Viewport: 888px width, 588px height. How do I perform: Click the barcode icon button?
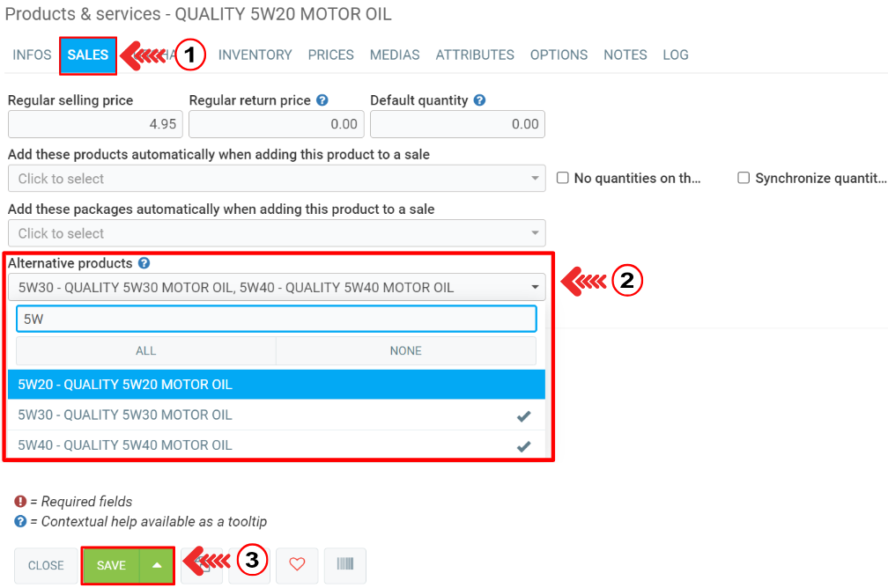pyautogui.click(x=344, y=565)
